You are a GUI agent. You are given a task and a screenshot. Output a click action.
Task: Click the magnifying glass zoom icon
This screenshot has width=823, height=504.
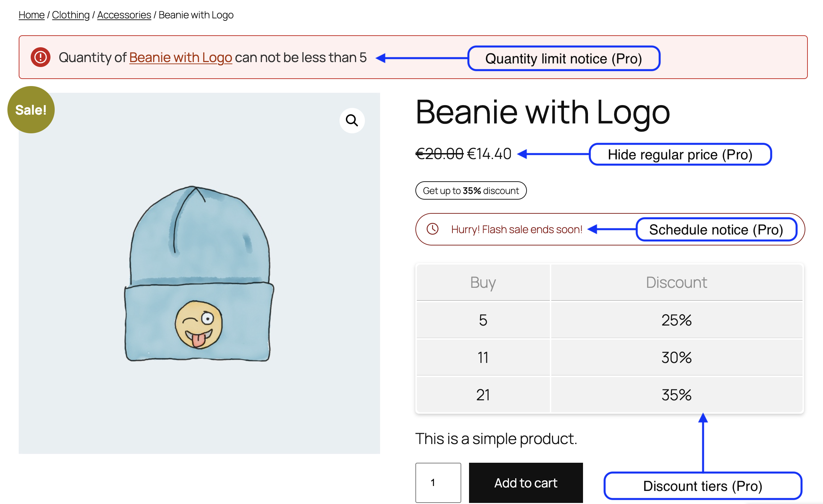[x=352, y=121]
